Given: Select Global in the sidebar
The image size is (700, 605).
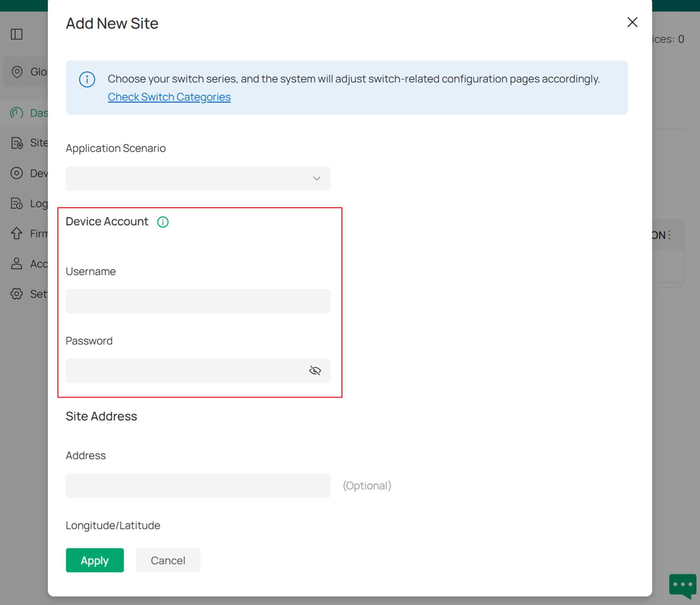Looking at the screenshot, I should click(17, 72).
